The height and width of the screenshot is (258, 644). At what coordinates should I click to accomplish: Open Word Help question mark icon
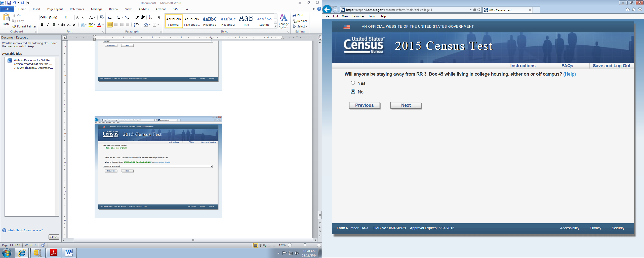[x=319, y=9]
